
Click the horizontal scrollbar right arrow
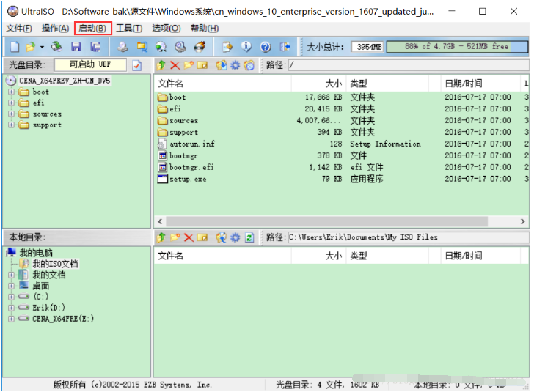522,221
